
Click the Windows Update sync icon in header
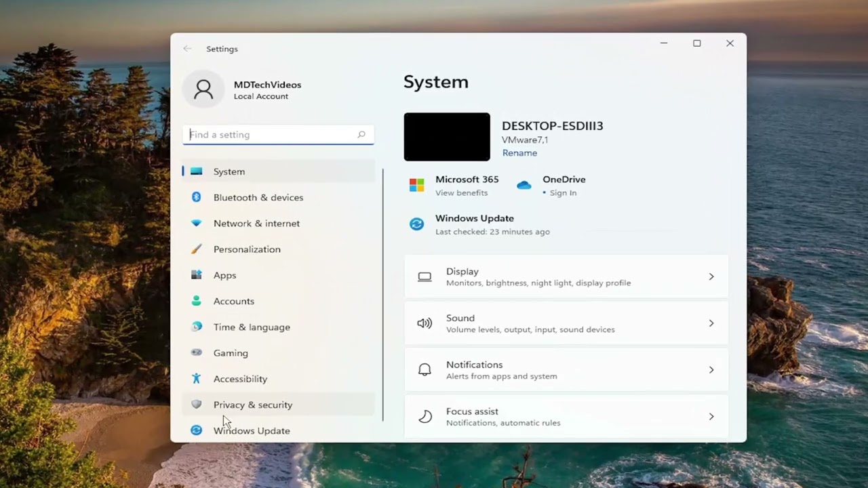coord(416,224)
